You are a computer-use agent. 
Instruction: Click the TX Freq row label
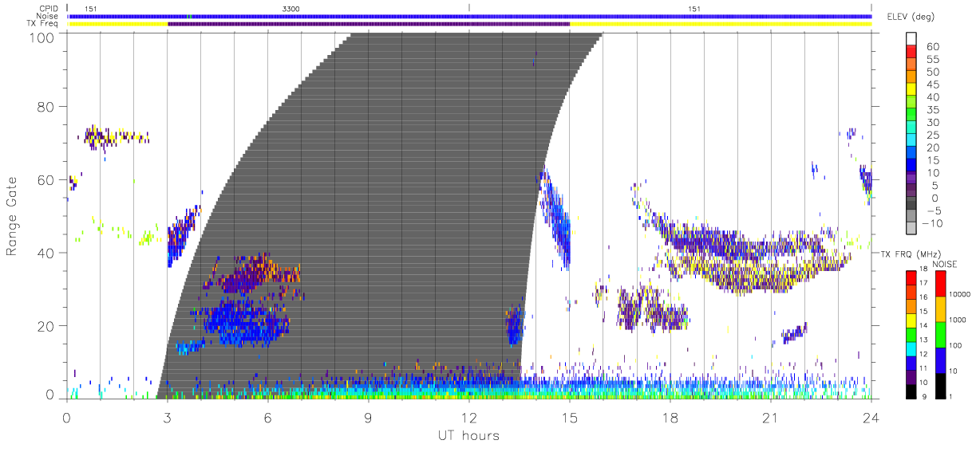[x=44, y=24]
